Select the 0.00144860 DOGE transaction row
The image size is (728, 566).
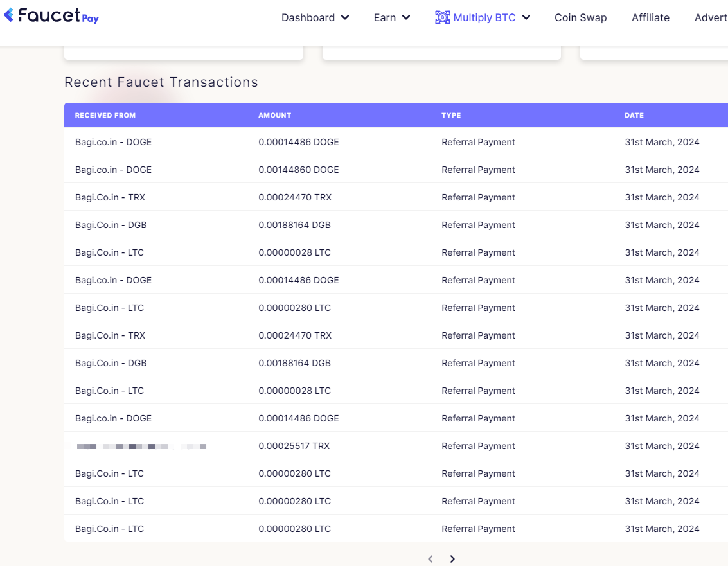pos(396,170)
